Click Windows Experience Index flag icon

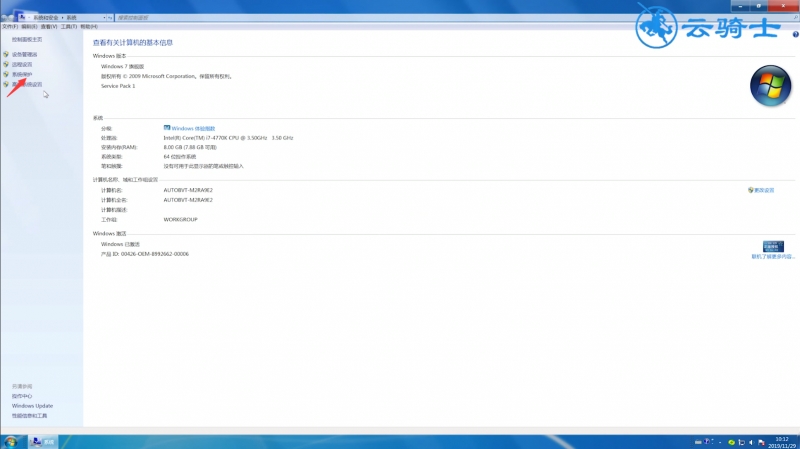167,128
